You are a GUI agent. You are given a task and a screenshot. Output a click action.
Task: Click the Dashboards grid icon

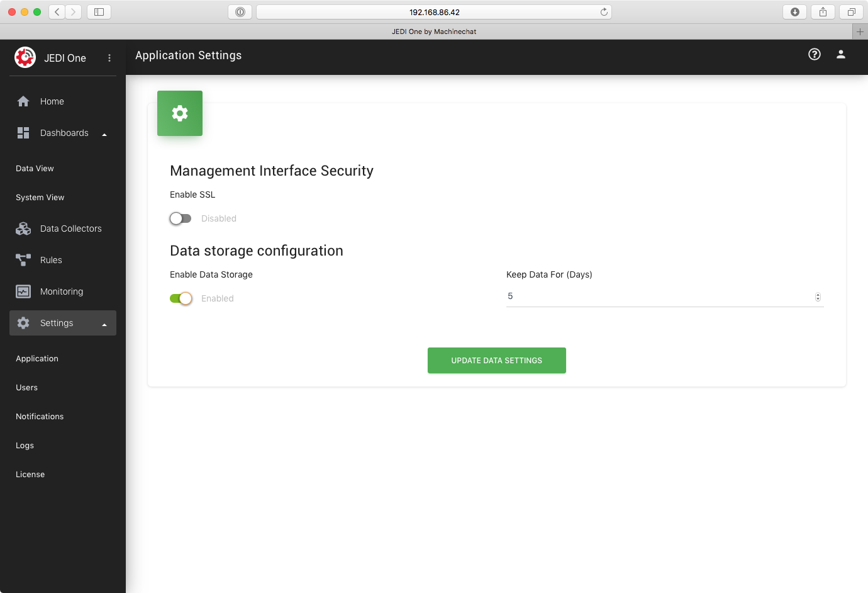[23, 133]
